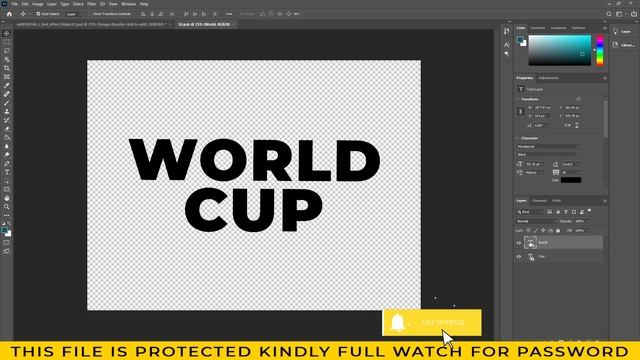Toggle lock all padlock in Layers
This screenshot has height=360, width=640.
558,231
